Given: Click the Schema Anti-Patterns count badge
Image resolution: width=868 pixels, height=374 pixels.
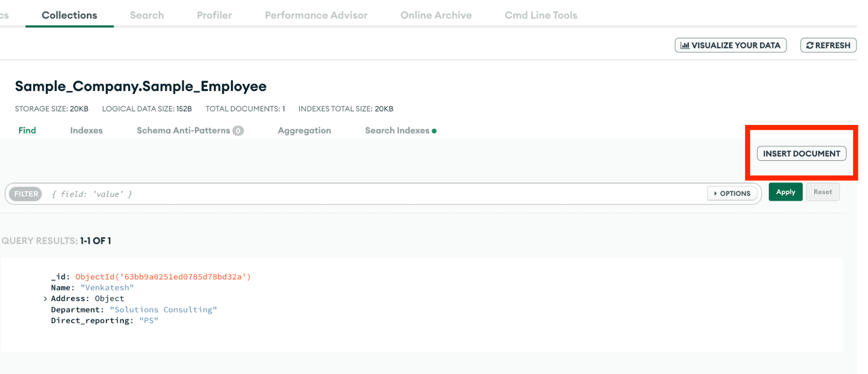Looking at the screenshot, I should coord(238,131).
